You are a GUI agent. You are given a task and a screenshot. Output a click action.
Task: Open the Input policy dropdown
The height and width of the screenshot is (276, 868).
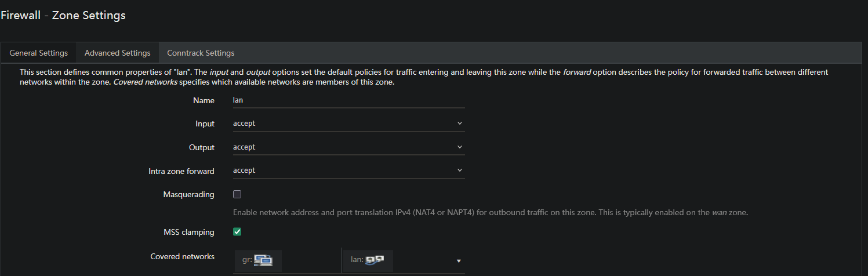(x=348, y=124)
